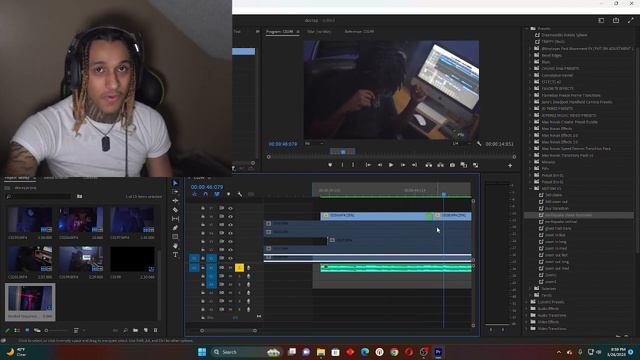Open timeline display settings wrench
The image size is (640, 360).
tap(240, 194)
